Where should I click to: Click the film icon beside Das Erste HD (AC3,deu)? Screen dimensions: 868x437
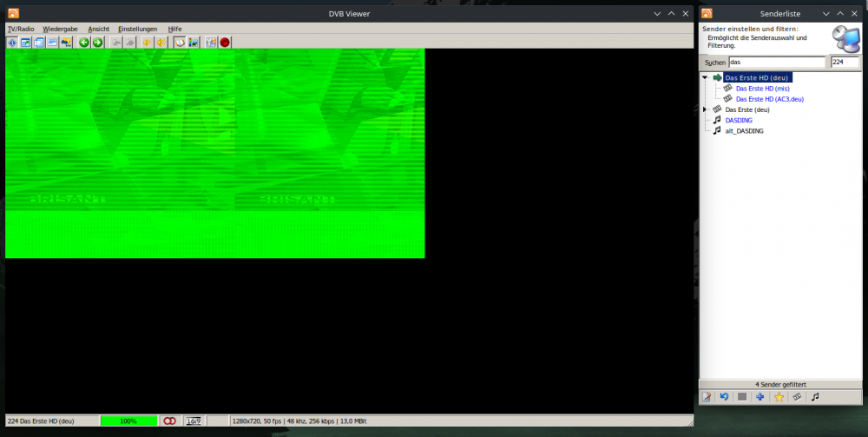pyautogui.click(x=728, y=98)
